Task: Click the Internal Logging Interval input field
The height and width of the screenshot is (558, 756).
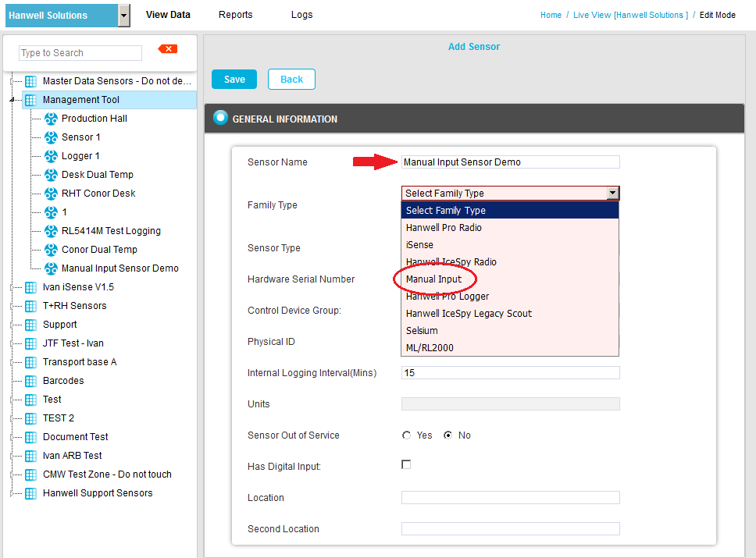Action: click(511, 373)
